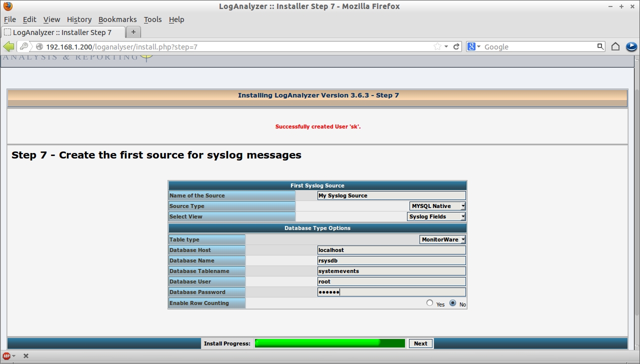Click the Enable Row Counting label

click(x=199, y=303)
